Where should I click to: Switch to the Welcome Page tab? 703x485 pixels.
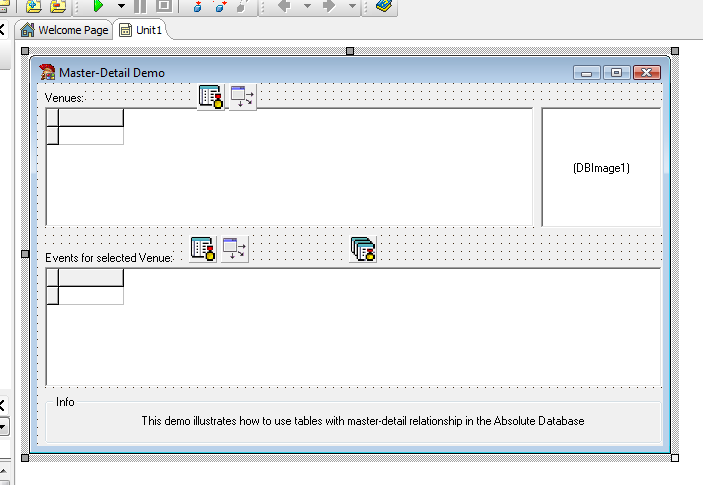(x=64, y=30)
